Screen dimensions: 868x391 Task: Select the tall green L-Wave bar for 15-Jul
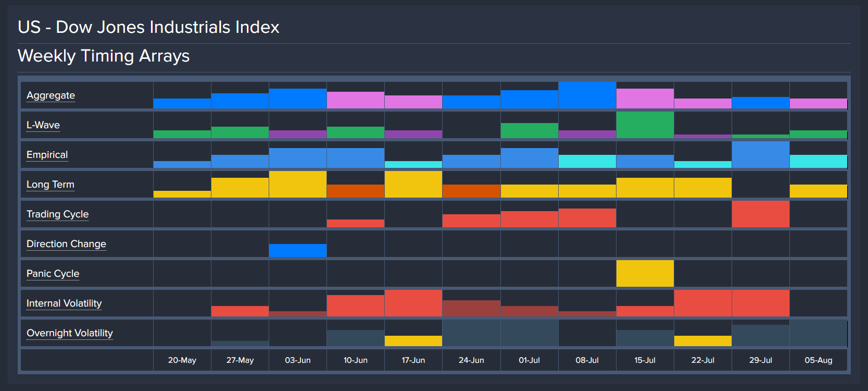645,125
